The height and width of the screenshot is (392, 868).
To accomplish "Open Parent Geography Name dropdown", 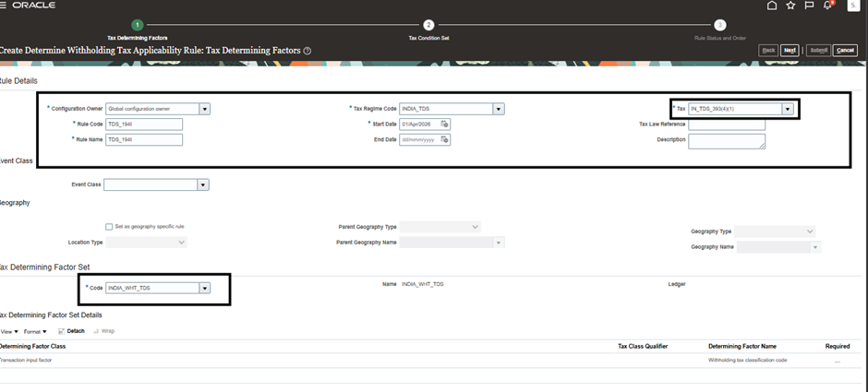I will point(499,243).
